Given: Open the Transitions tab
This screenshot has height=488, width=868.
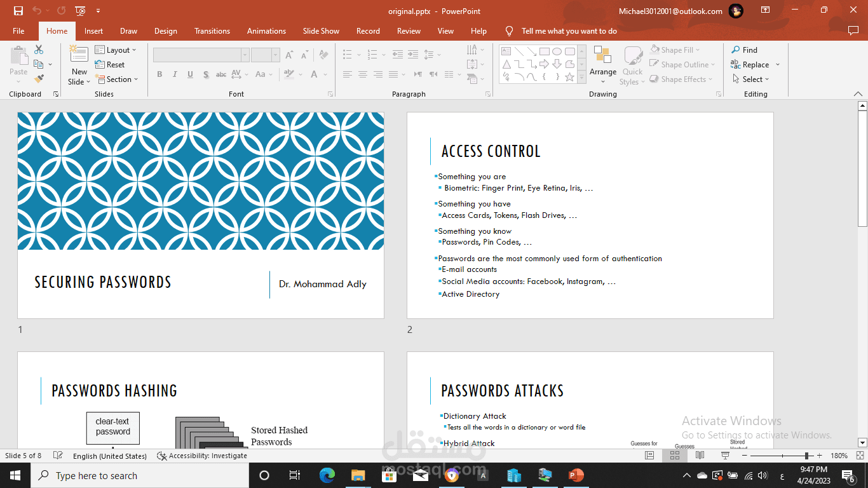Looking at the screenshot, I should tap(212, 31).
